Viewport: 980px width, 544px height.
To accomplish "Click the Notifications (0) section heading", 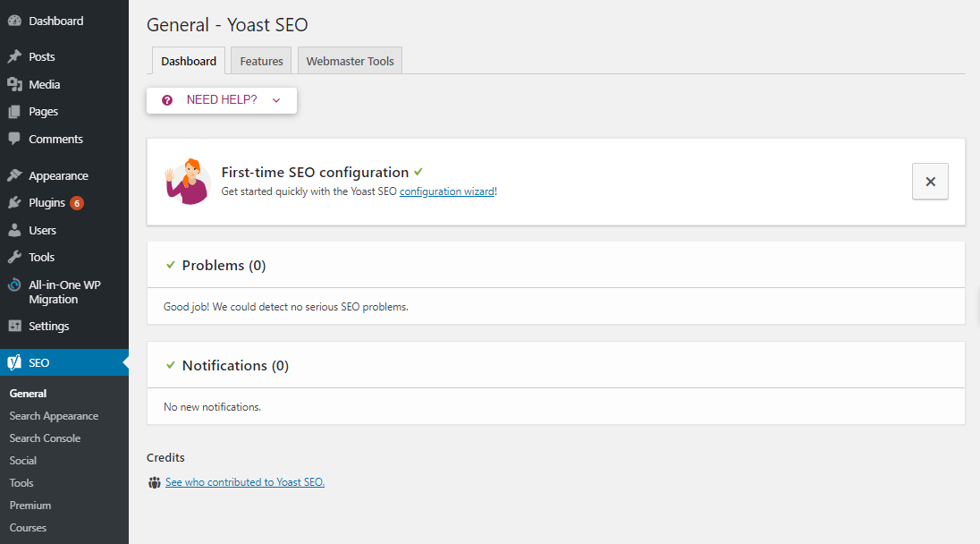I will pyautogui.click(x=236, y=365).
